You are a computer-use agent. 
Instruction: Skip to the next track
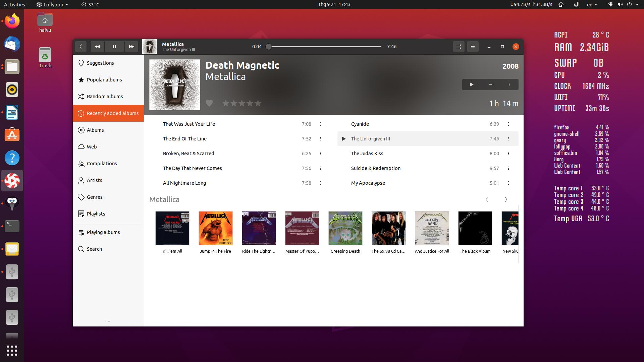(x=131, y=47)
